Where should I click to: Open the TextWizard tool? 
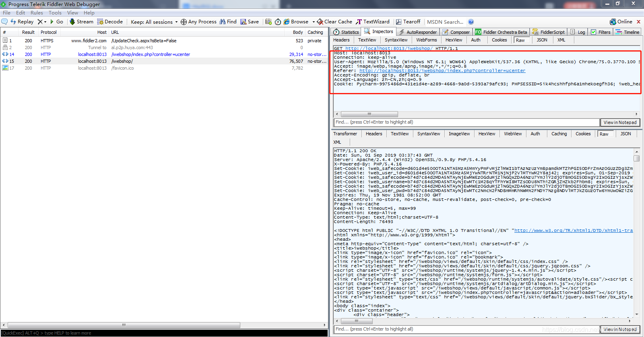click(x=373, y=22)
